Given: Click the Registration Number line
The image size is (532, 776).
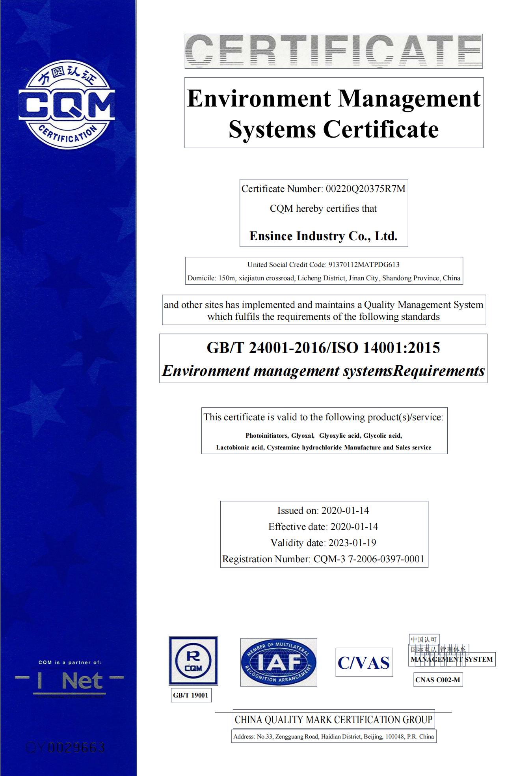Looking at the screenshot, I should pos(323,559).
